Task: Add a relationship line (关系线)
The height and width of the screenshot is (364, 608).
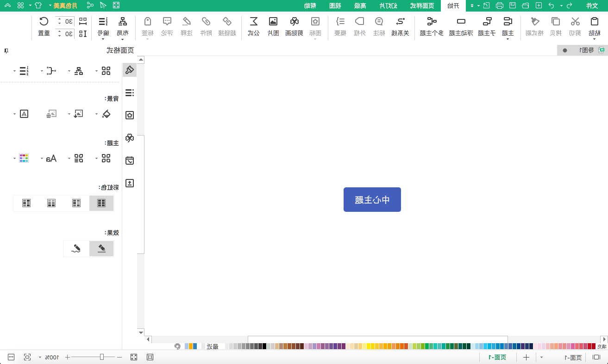Action: tap(401, 27)
